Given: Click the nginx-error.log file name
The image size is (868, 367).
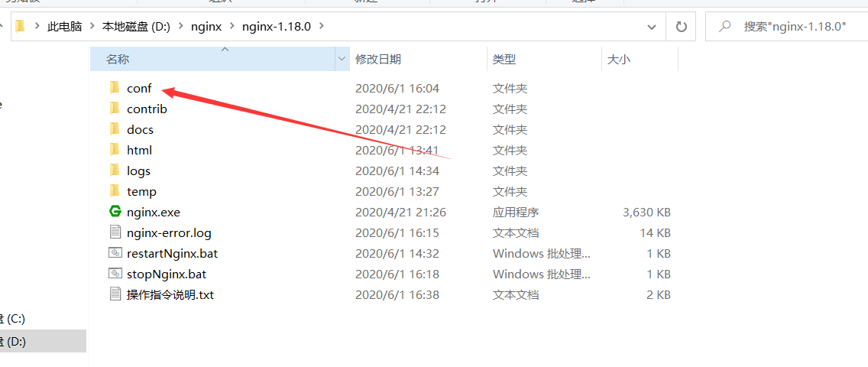Looking at the screenshot, I should (x=169, y=233).
